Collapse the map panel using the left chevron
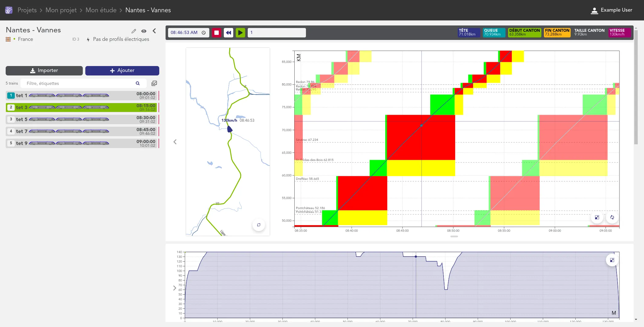Image resolution: width=644 pixels, height=327 pixels. coord(175,142)
